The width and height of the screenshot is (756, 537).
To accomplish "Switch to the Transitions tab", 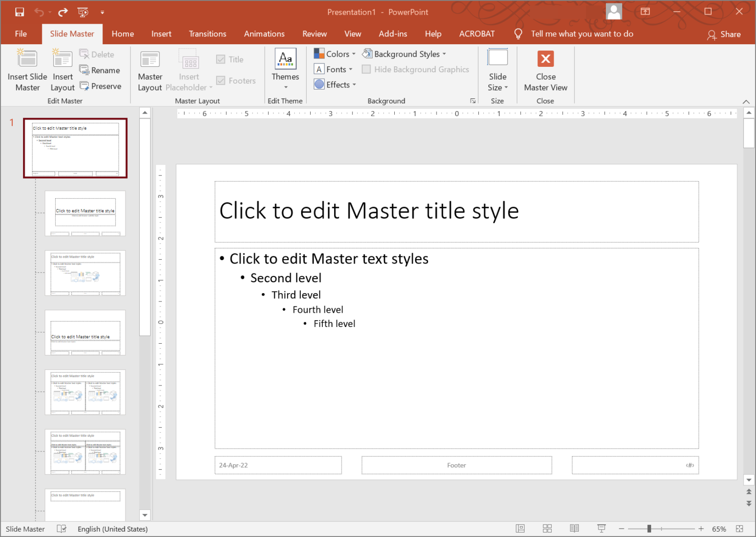I will [207, 33].
